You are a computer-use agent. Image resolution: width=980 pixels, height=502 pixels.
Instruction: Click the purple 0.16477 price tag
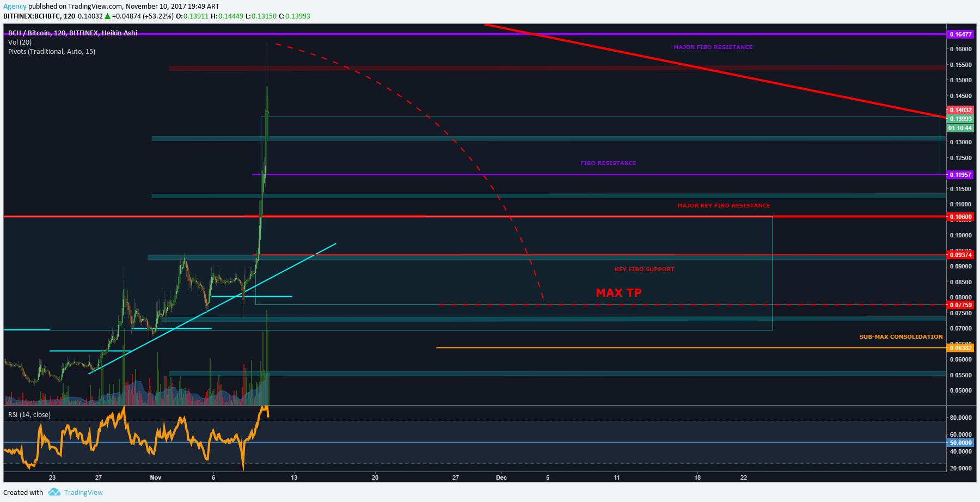(960, 34)
